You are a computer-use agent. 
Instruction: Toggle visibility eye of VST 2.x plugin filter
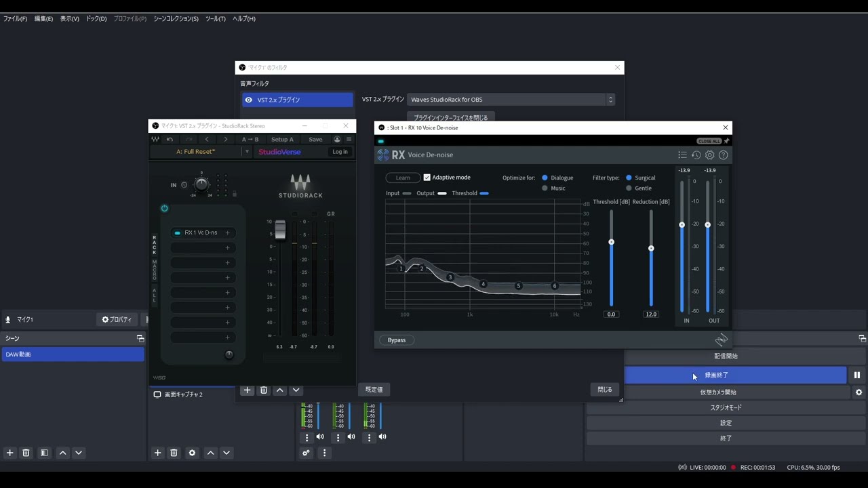point(249,100)
